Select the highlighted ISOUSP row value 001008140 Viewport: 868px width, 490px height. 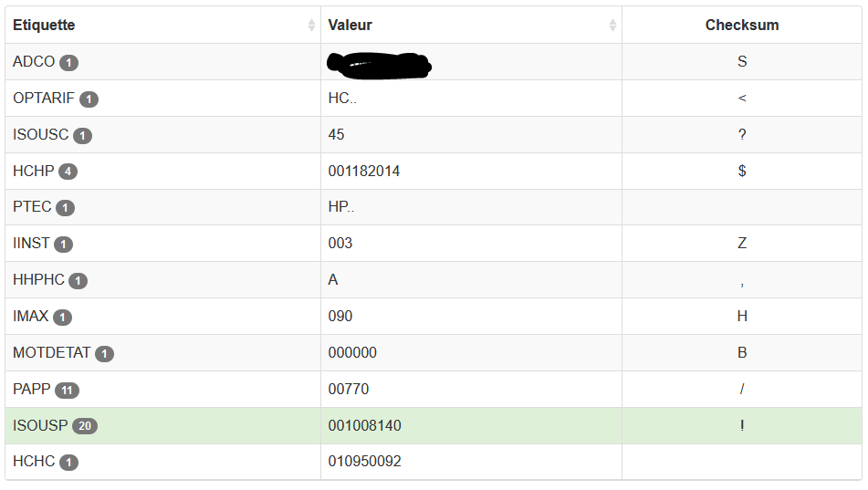click(x=365, y=426)
